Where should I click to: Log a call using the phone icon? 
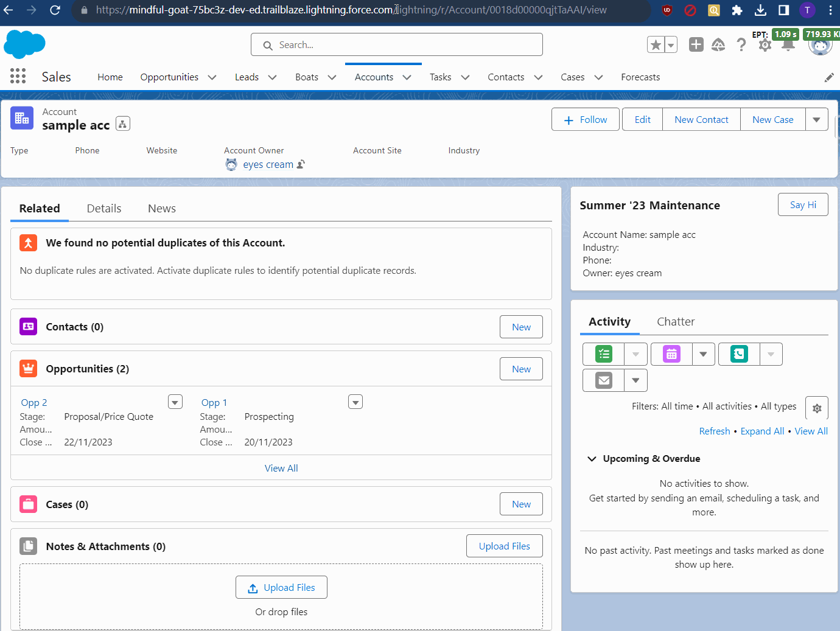pyautogui.click(x=738, y=354)
